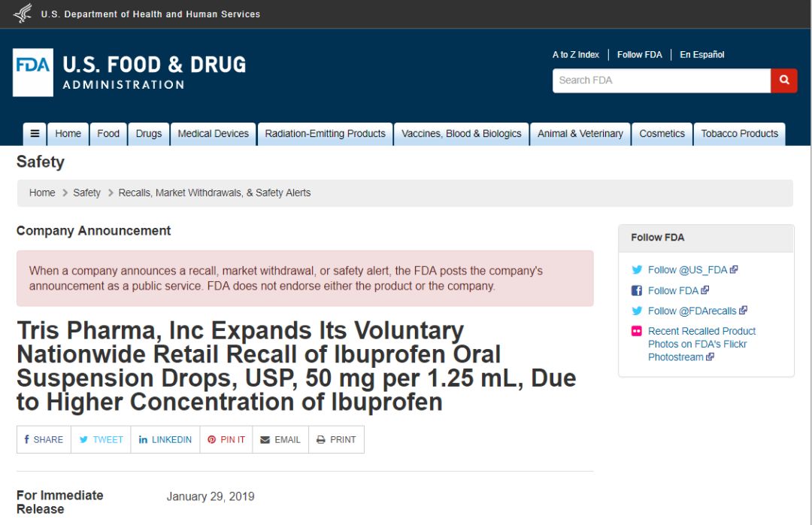The height and width of the screenshot is (525, 812).
Task: Click the Follow FDA sidebar panel heading
Action: [657, 238]
